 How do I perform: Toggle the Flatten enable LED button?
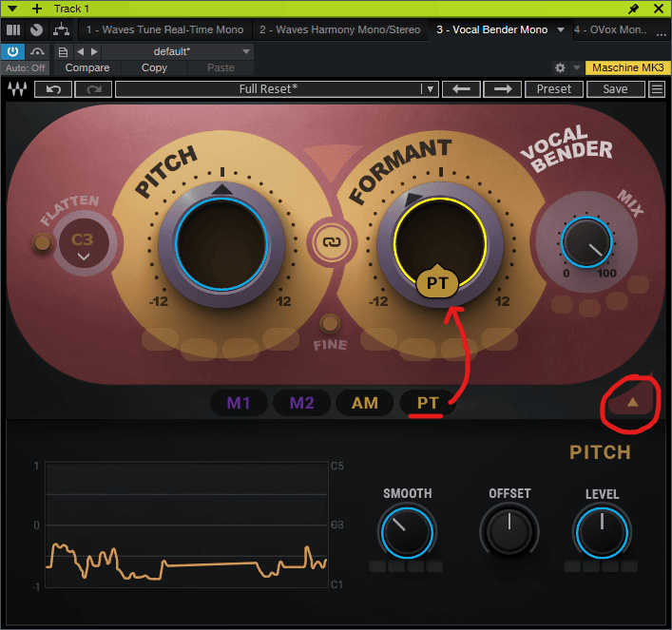(x=42, y=243)
